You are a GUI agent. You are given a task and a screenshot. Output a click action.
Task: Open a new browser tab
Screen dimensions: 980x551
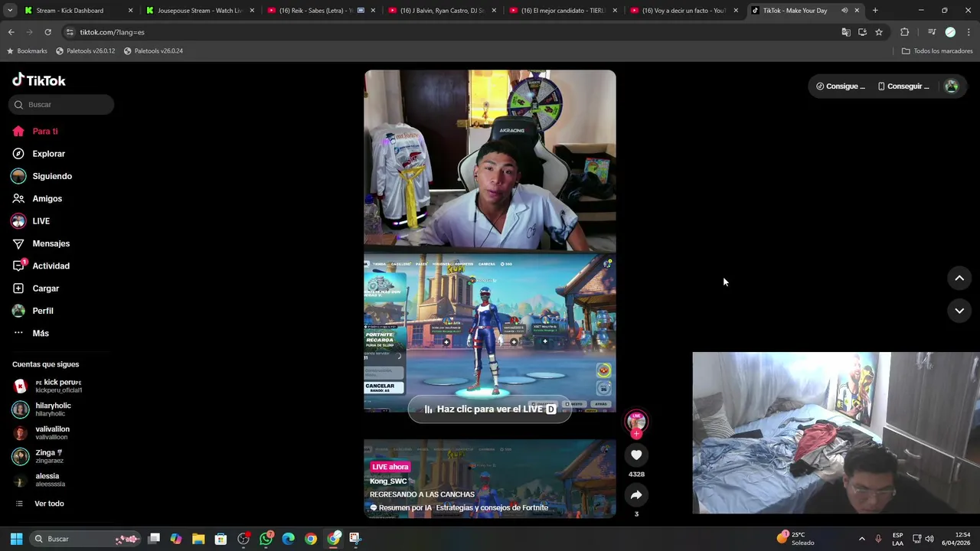tap(875, 11)
